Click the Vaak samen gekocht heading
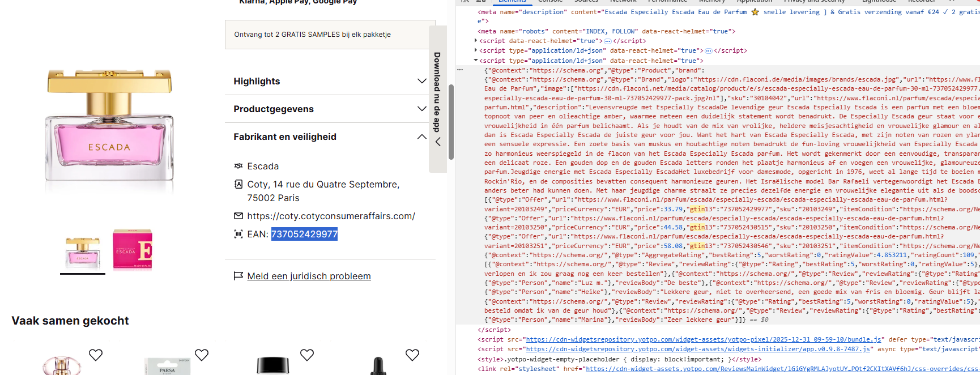 (70, 321)
